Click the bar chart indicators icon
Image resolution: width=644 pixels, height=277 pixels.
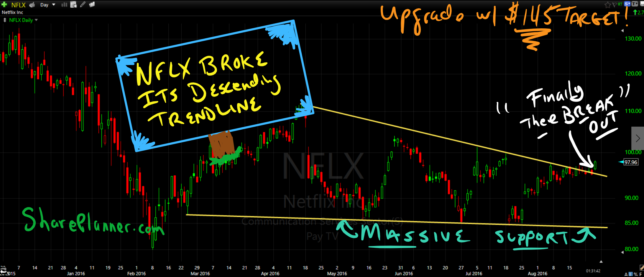(x=64, y=5)
